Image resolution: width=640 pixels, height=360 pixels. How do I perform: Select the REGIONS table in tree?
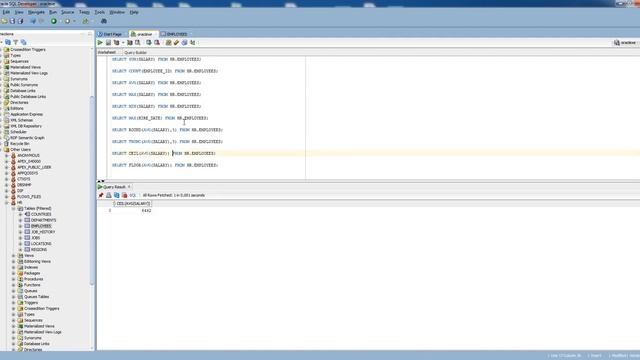pyautogui.click(x=39, y=250)
